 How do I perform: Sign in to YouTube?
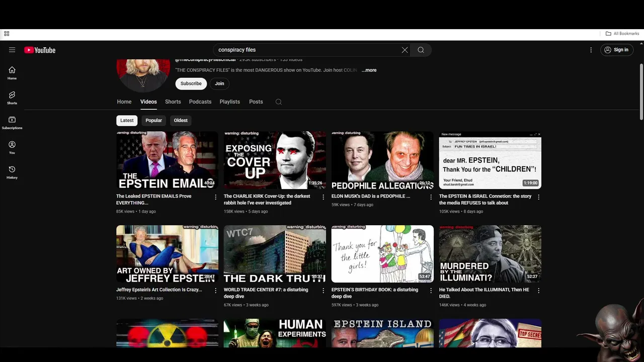coord(616,50)
